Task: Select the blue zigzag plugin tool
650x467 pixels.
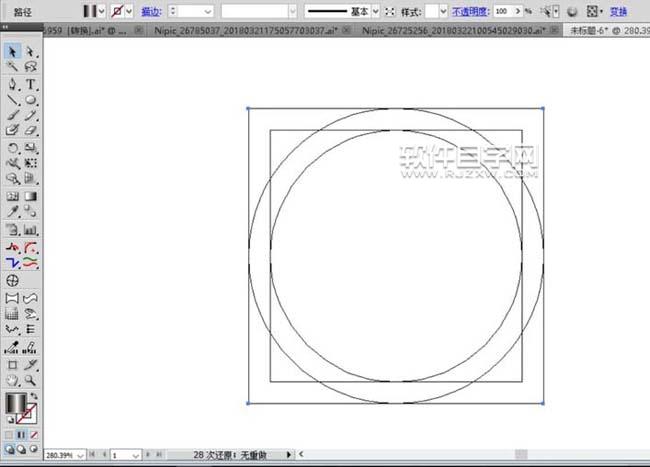Action: click(12, 263)
